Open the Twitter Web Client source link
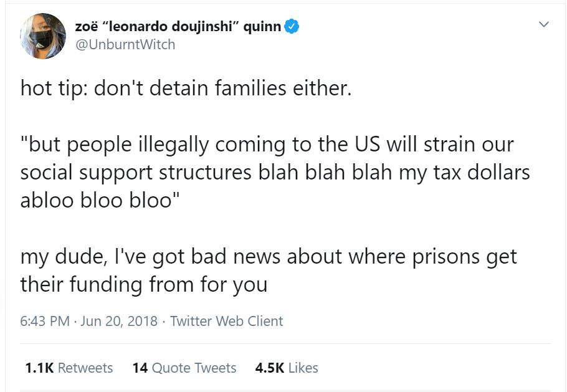 pos(226,321)
